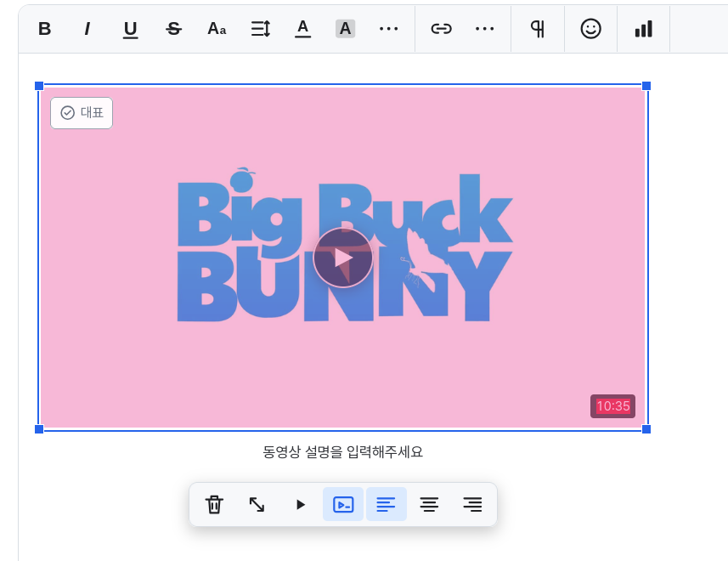
Task: Show more text formatting options
Action: [388, 29]
